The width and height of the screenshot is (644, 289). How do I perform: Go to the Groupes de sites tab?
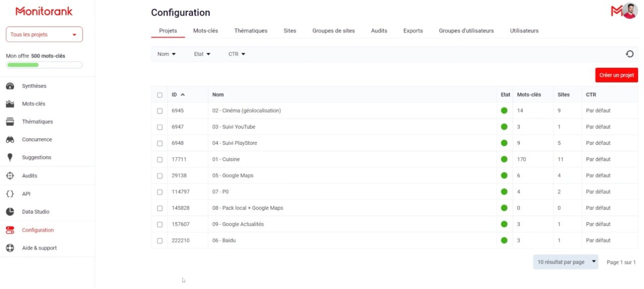point(334,31)
